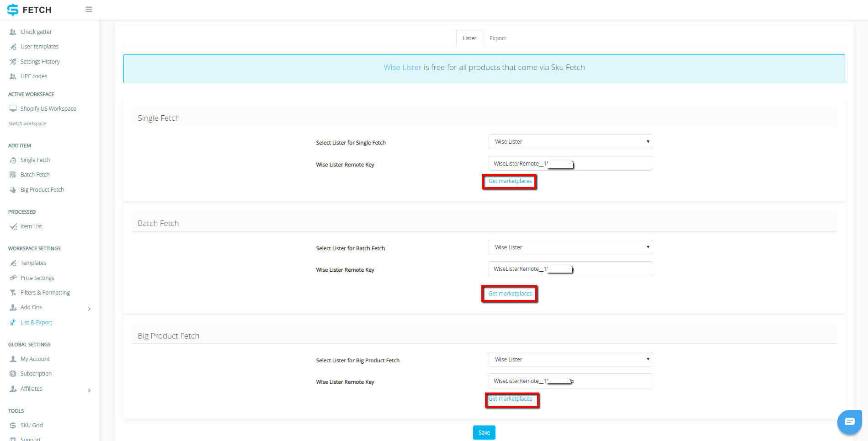Viewport: 868px width, 441px height.
Task: Open Shopify US Workspace link
Action: (48, 109)
